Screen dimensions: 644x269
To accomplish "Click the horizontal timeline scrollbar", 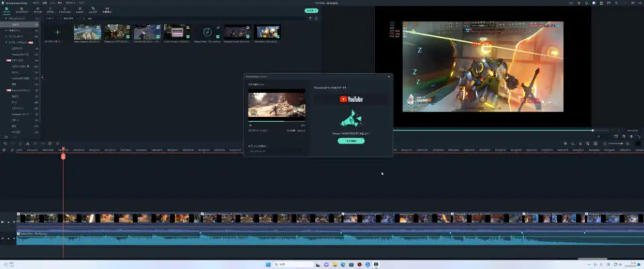I will pyautogui.click(x=592, y=259).
